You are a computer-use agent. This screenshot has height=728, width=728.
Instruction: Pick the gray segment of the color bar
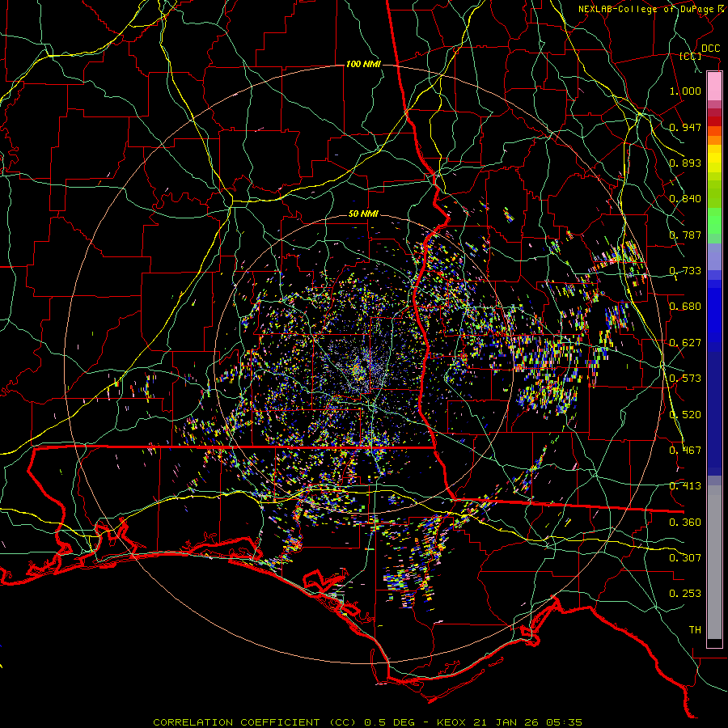point(714,562)
